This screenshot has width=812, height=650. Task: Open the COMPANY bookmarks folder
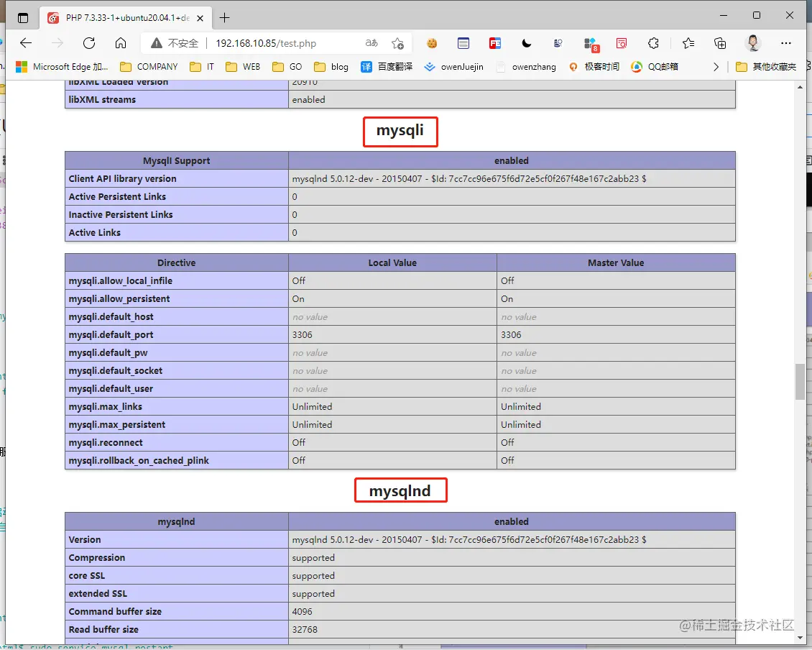[149, 67]
